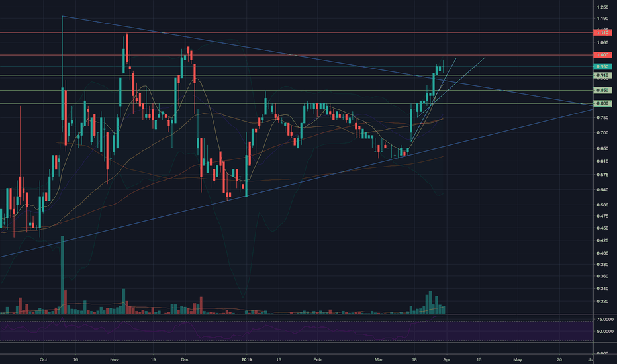
Task: Click the 0.360 price axis label
Action: [x=602, y=276]
